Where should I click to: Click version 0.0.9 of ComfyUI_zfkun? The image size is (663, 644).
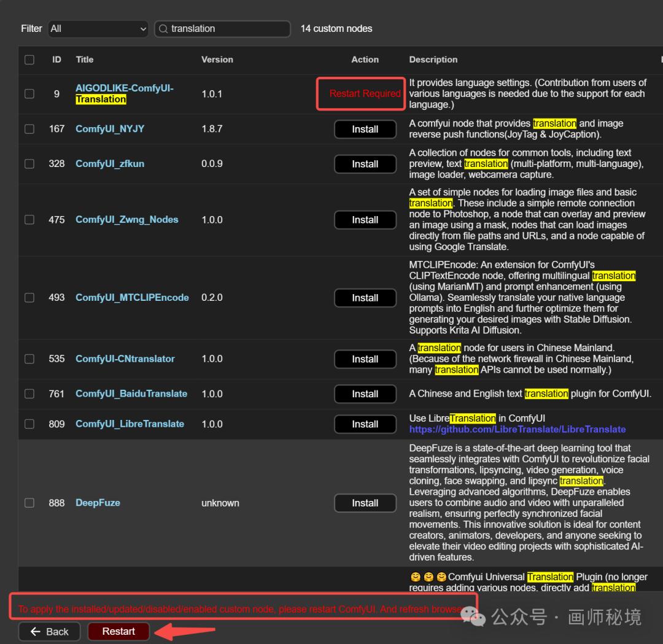pos(212,164)
